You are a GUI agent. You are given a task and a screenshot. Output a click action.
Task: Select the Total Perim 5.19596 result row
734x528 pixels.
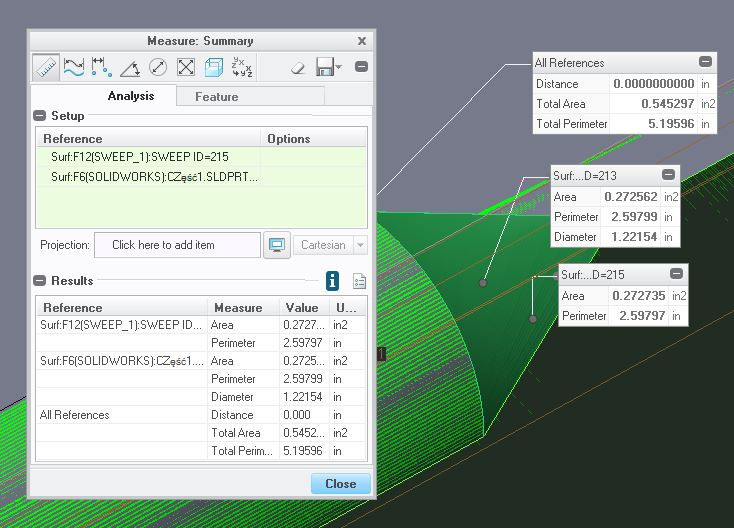click(201, 451)
